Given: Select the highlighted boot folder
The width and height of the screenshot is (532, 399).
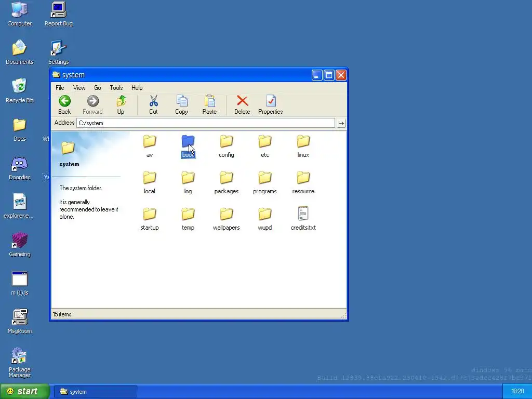Looking at the screenshot, I should 188,146.
